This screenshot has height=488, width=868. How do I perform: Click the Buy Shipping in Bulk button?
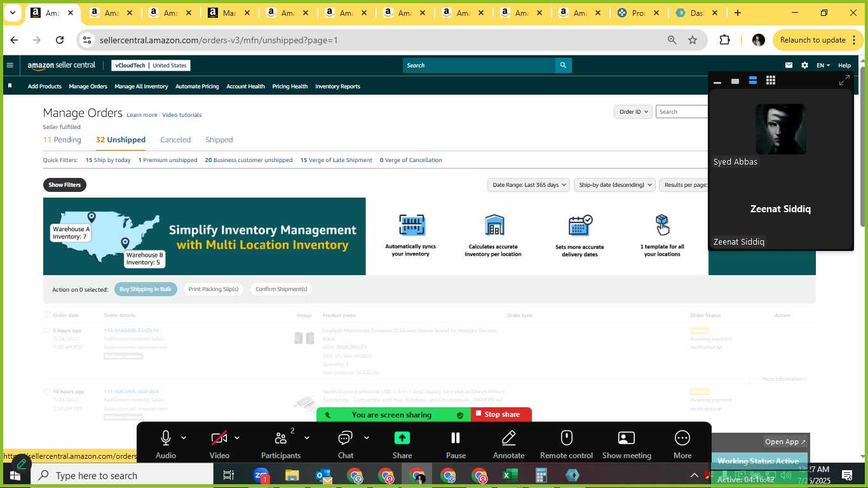point(146,289)
